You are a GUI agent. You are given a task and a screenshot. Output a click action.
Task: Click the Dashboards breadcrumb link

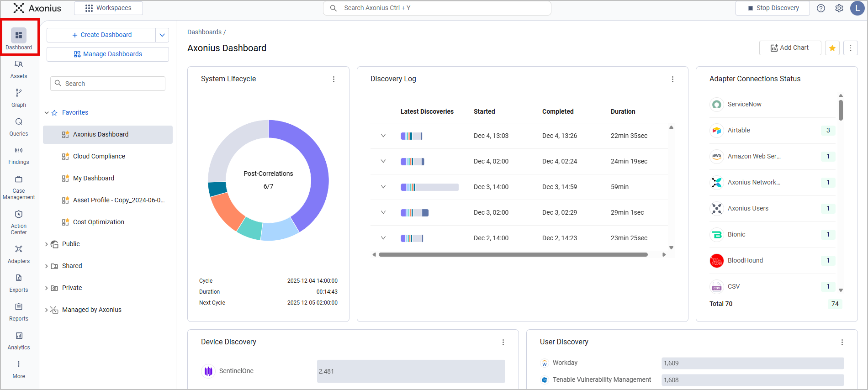tap(204, 32)
